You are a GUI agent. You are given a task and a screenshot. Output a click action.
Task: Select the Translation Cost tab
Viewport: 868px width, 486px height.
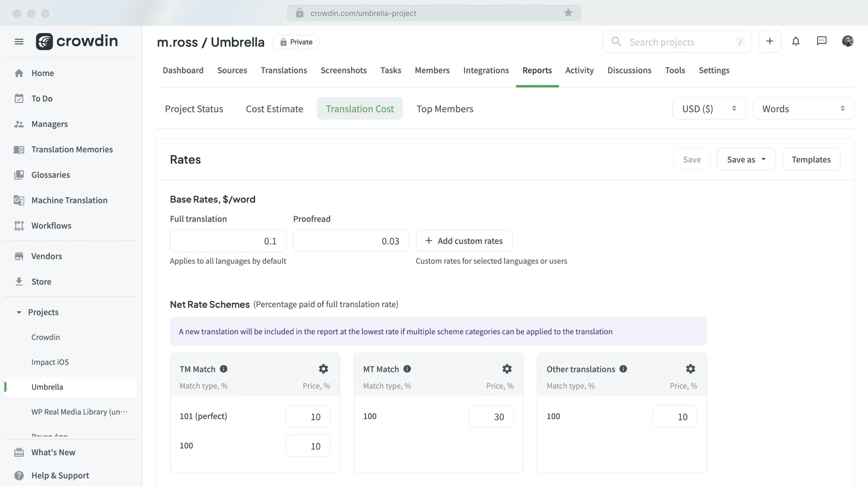[359, 108]
